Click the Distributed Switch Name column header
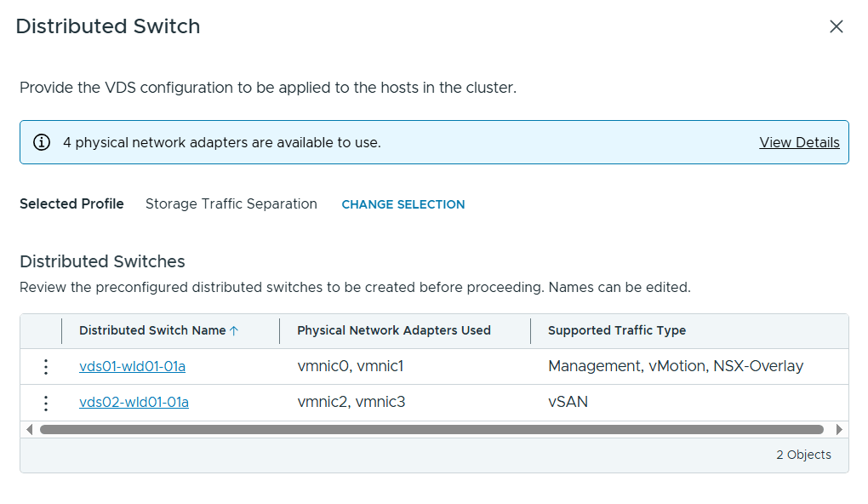This screenshot has height=504, width=868. (152, 330)
